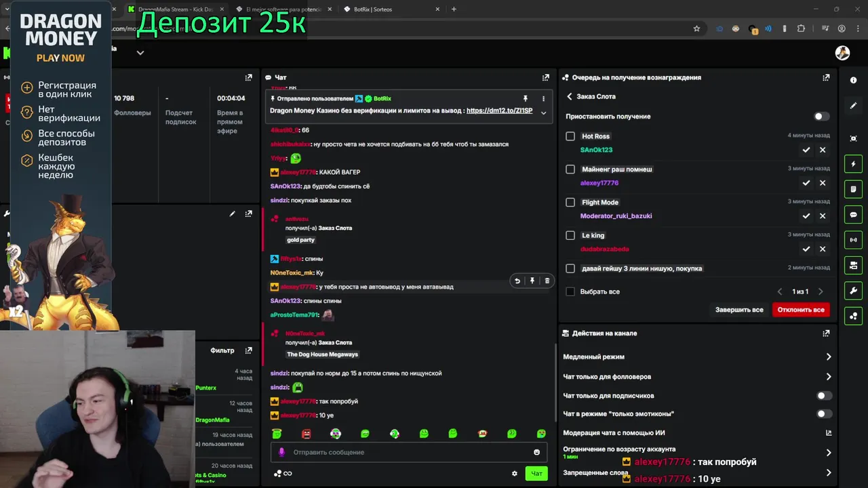Pop out the stream stats panel
Image resolution: width=868 pixels, height=488 pixels.
click(x=249, y=77)
